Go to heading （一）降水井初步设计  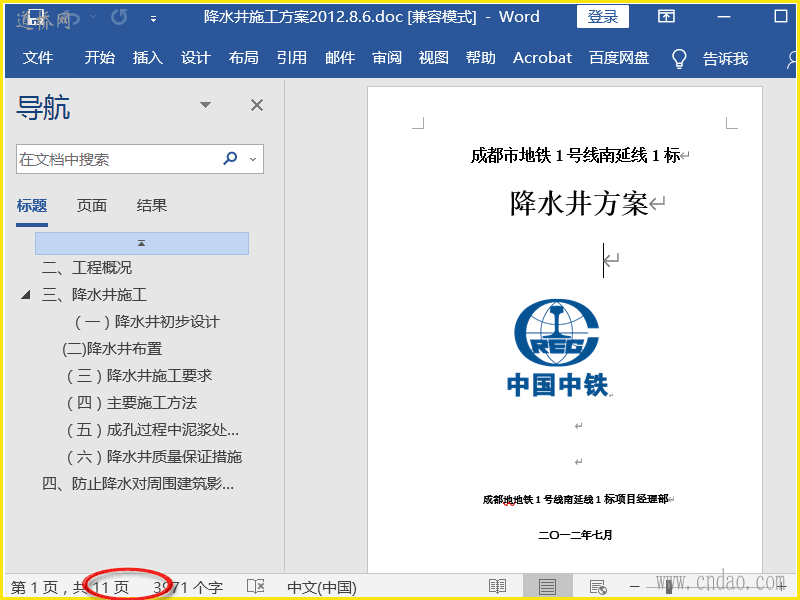click(147, 321)
